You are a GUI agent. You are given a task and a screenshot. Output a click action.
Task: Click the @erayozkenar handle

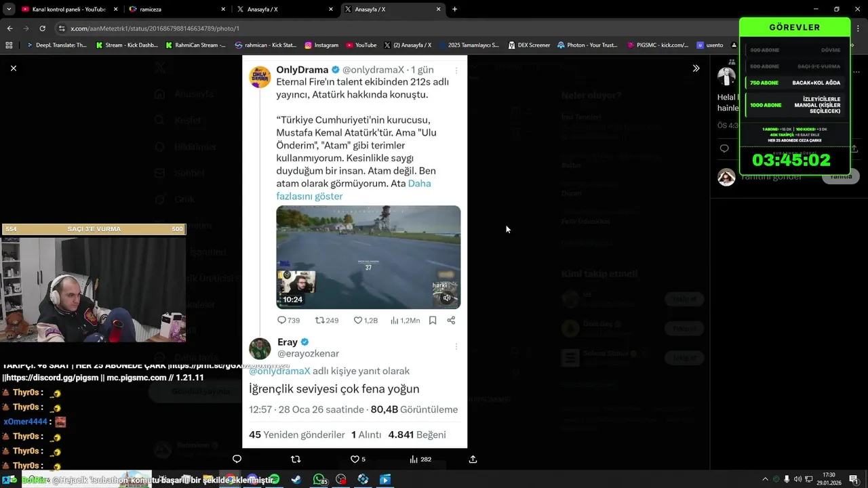(x=308, y=353)
